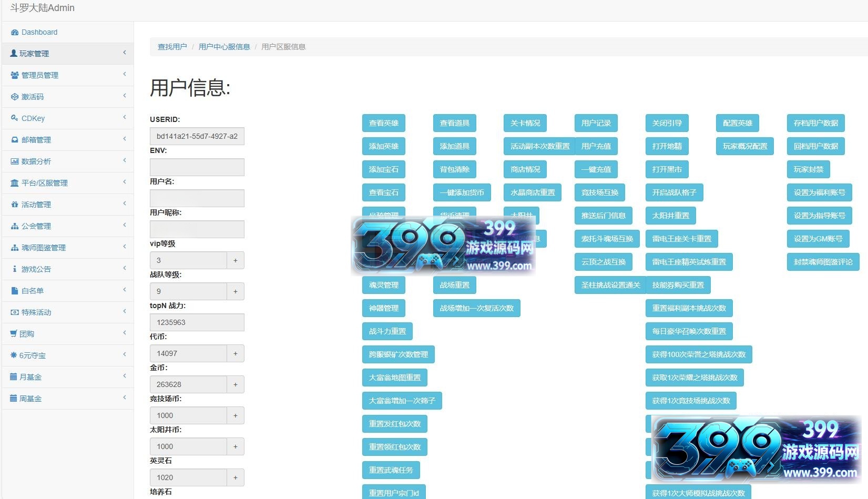Click the 一键充值 button
Screen dimensions: 868x499
point(596,169)
